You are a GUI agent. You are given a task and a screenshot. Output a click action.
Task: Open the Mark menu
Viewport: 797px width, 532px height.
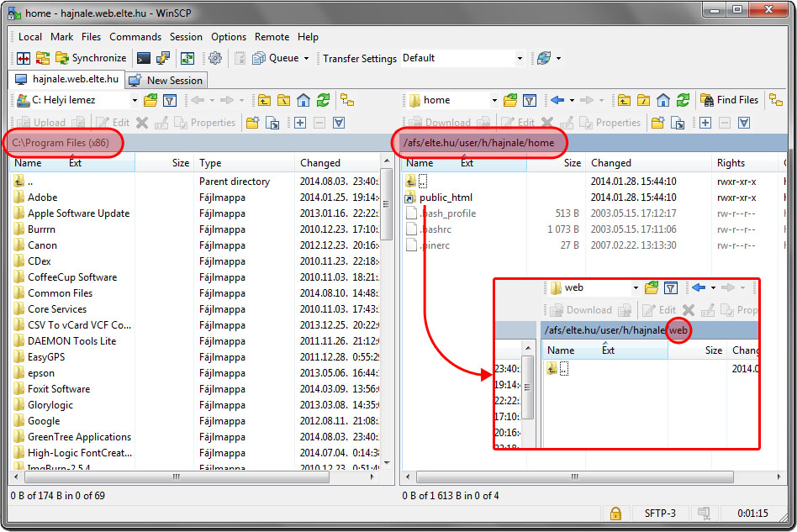pyautogui.click(x=61, y=37)
